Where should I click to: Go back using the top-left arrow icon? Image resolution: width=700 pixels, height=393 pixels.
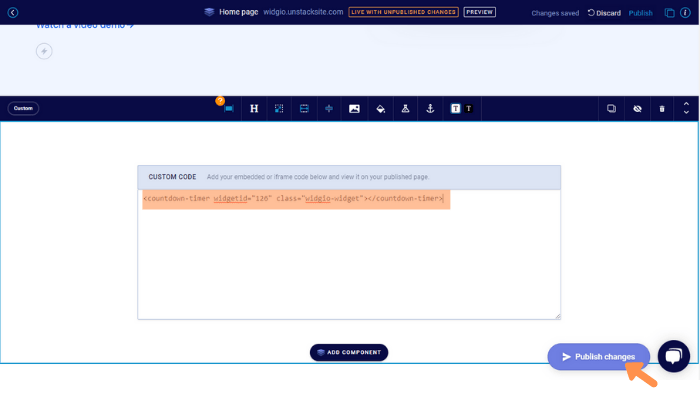pyautogui.click(x=12, y=13)
